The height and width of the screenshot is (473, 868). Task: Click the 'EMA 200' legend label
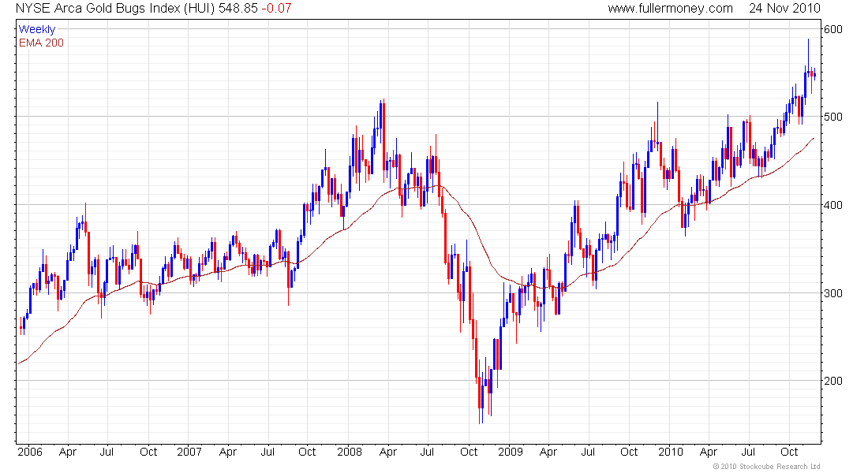[41, 43]
